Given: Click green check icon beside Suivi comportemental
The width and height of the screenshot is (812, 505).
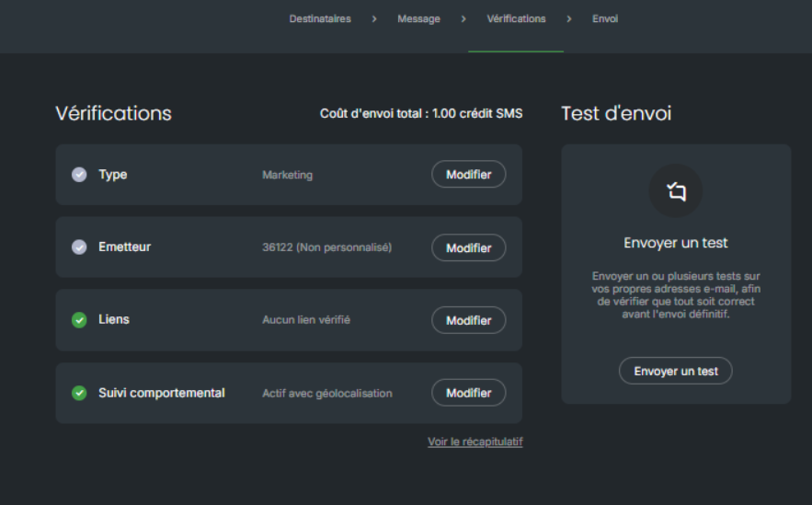Looking at the screenshot, I should coord(79,393).
